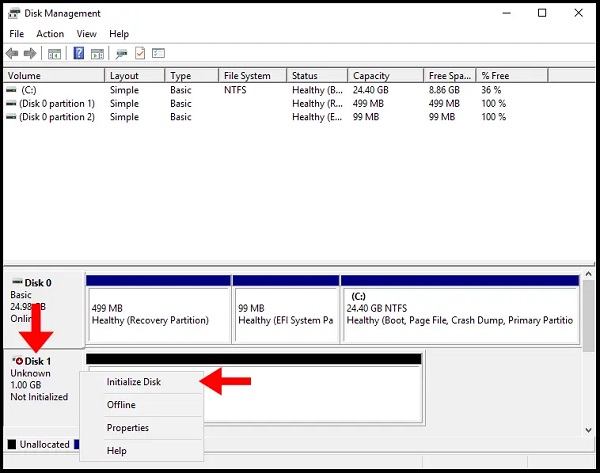Image resolution: width=600 pixels, height=473 pixels.
Task: Click the Disk 0 partition 1 drive icon
Action: (11, 103)
